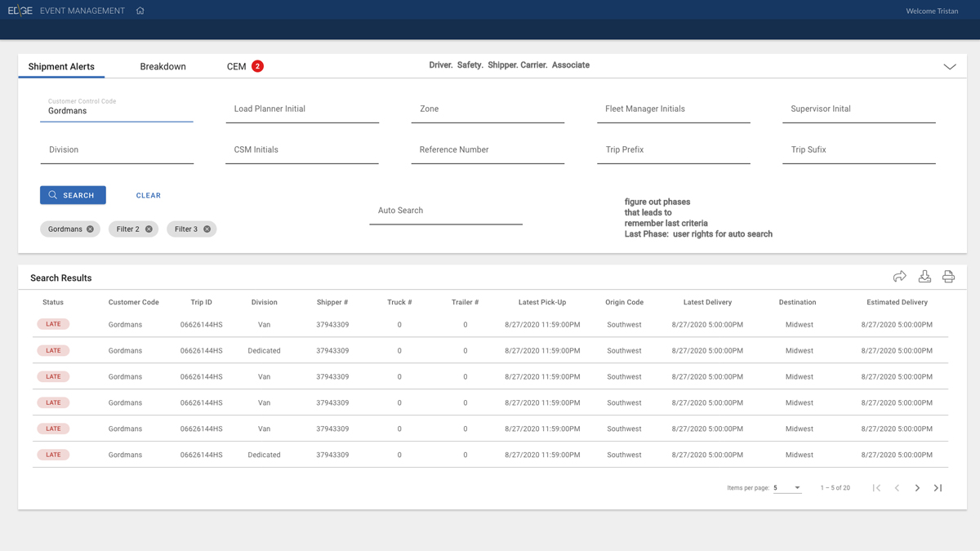Click the share arrow icon above results
This screenshot has width=980, height=551.
click(900, 277)
